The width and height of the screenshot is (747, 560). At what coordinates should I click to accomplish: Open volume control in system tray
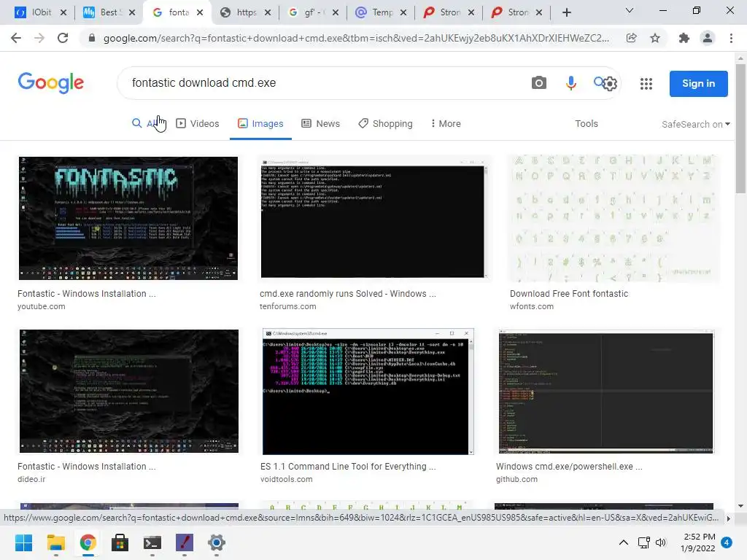(x=661, y=542)
